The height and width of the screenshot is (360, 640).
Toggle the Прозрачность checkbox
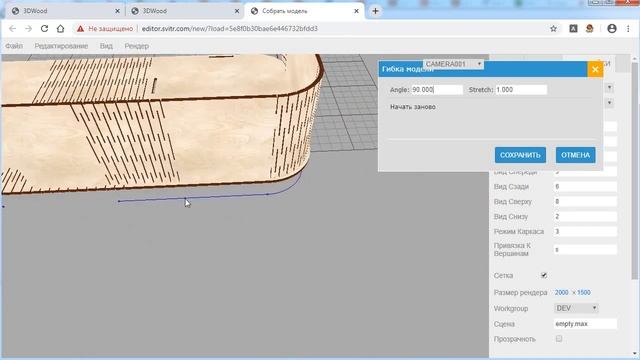[x=559, y=339]
